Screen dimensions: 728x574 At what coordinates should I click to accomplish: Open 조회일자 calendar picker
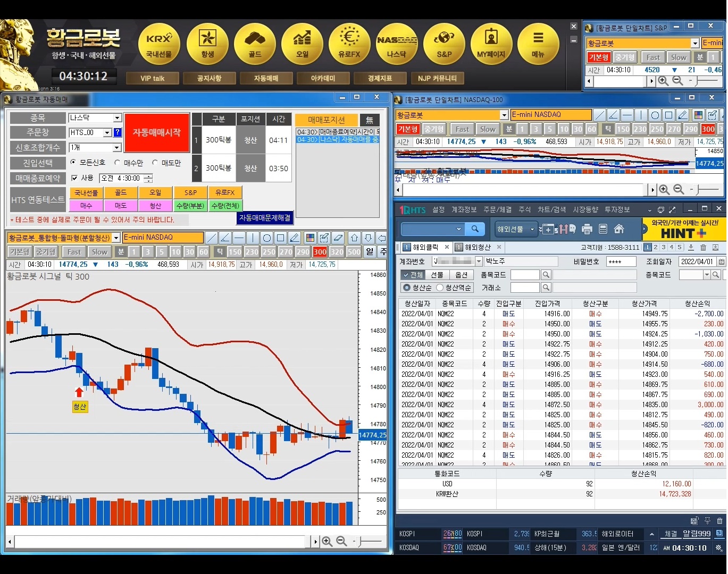pos(721,261)
